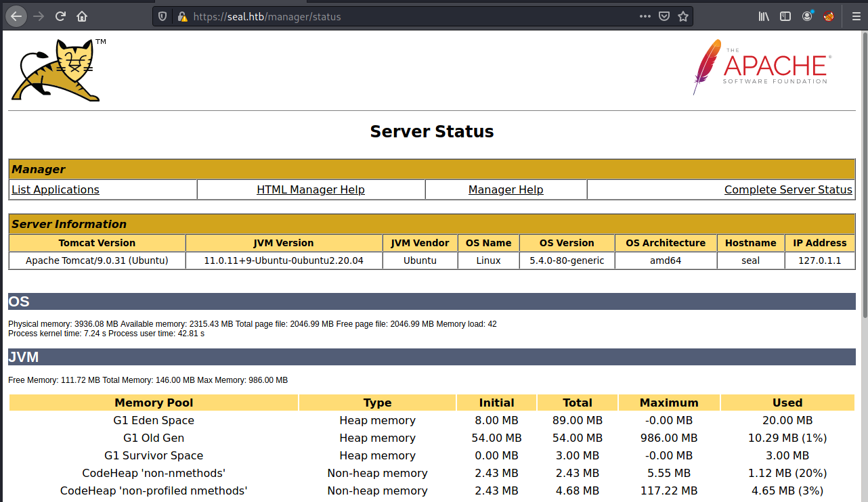
Task: Click the 'JVM Vendor' column header
Action: click(x=420, y=243)
